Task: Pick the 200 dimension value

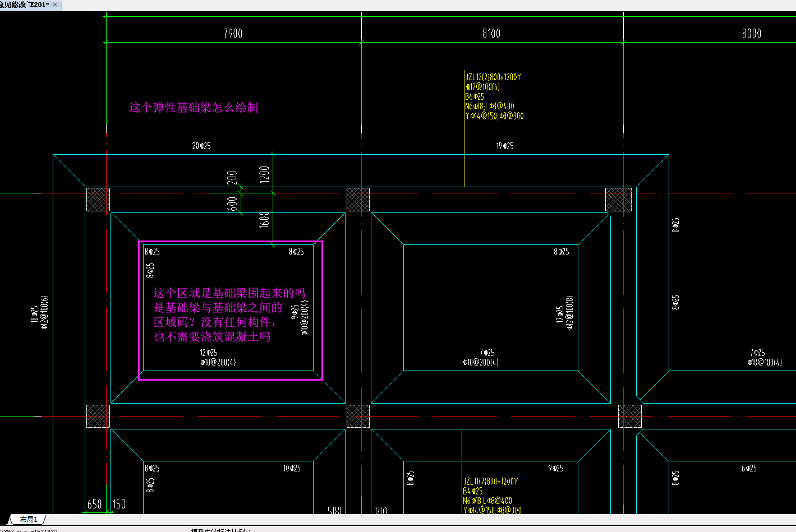Action: (x=232, y=178)
